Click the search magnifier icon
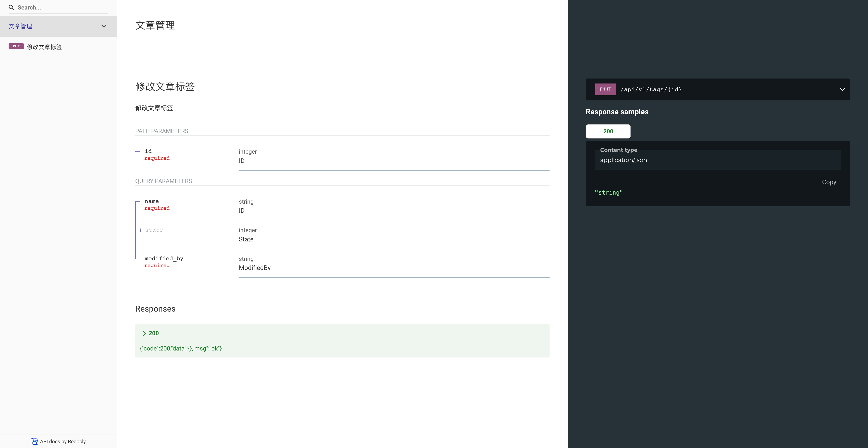Screen dimensions: 868x448 12,7
